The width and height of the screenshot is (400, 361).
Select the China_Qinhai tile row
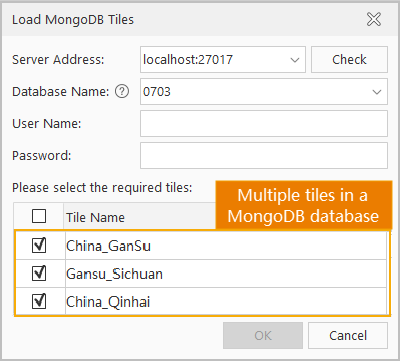201,302
